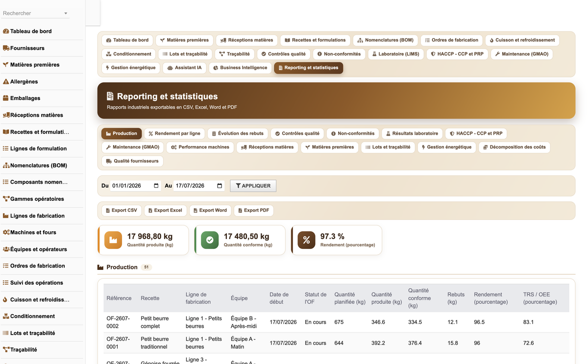
Task: Click the Matières premières seedling icon in sidebar
Action: coord(6,65)
